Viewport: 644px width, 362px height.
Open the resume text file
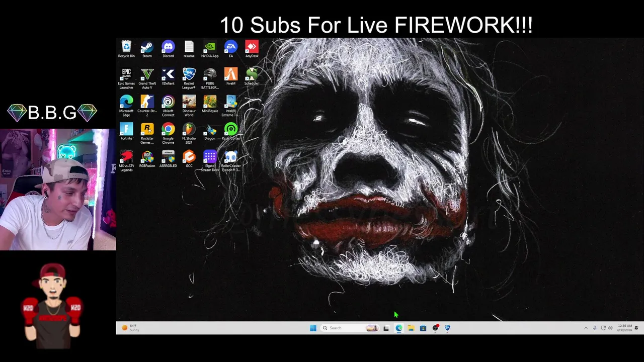pyautogui.click(x=189, y=49)
